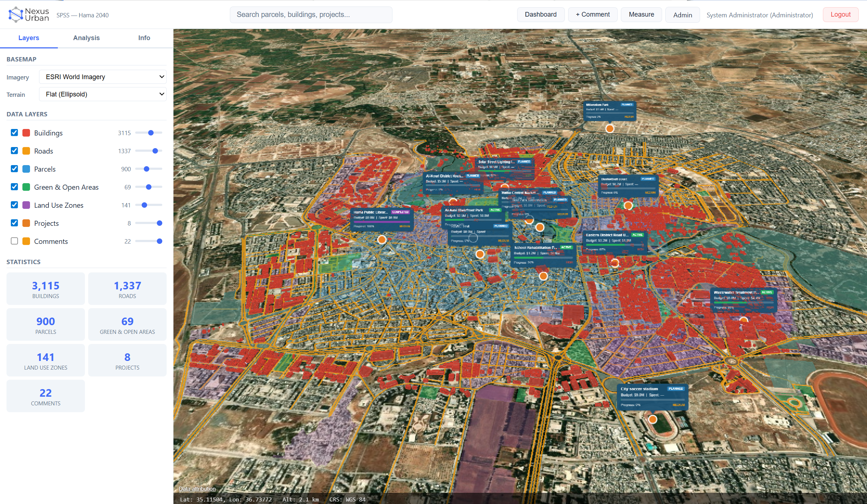This screenshot has height=504, width=867.
Task: Click the 8 Projects statistics card
Action: pos(127,360)
